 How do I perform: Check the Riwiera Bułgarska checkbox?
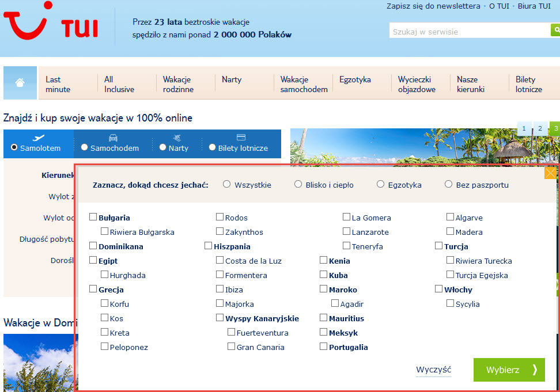pyautogui.click(x=104, y=231)
